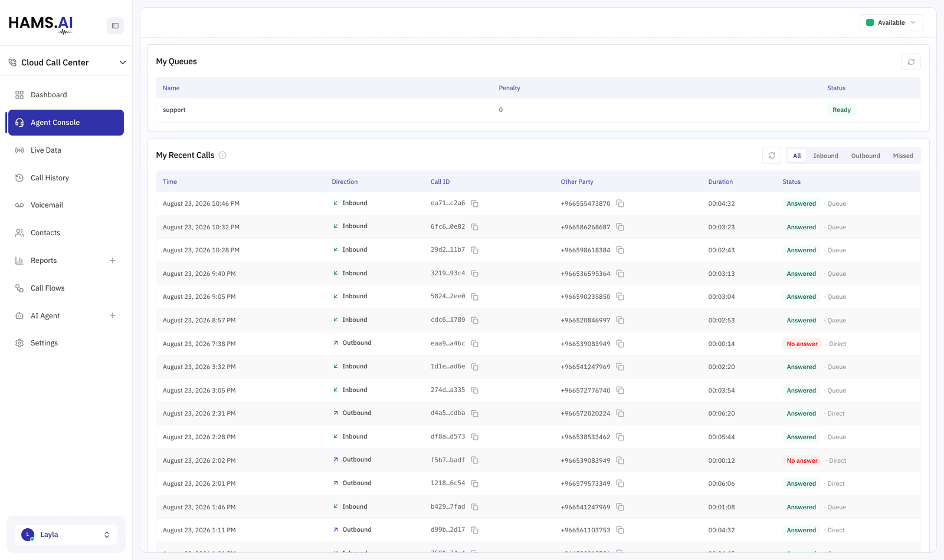Copy call ID cdc6…1789
Screen dimensions: 944x560
(475, 320)
